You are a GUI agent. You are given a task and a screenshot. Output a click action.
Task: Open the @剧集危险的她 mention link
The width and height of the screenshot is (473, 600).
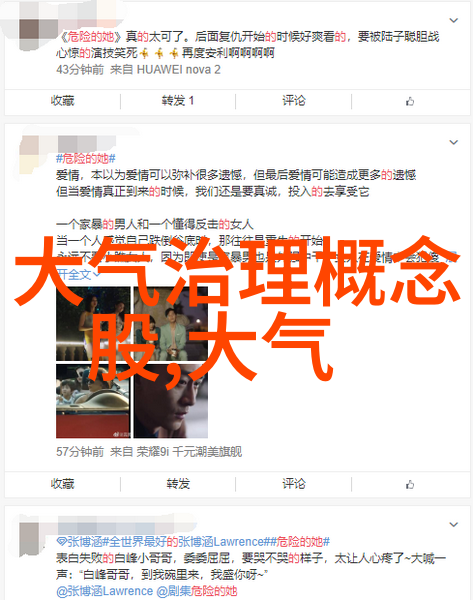pos(197,591)
